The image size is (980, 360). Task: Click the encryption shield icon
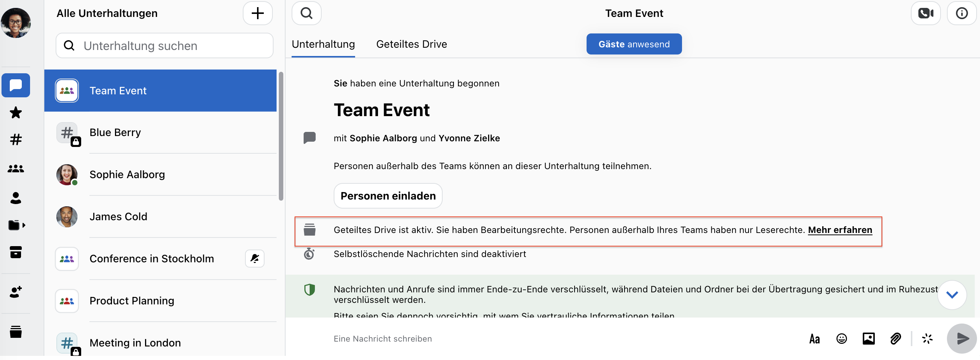pos(309,290)
